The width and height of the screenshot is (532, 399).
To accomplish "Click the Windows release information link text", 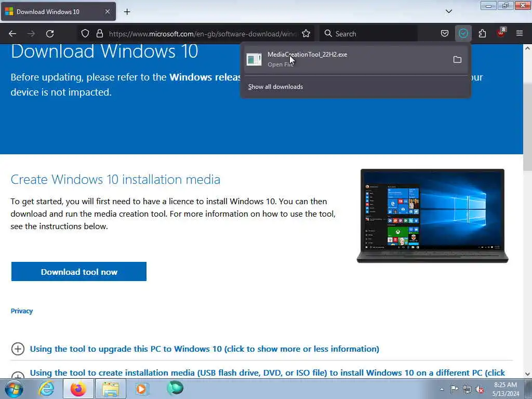I will 205,77.
